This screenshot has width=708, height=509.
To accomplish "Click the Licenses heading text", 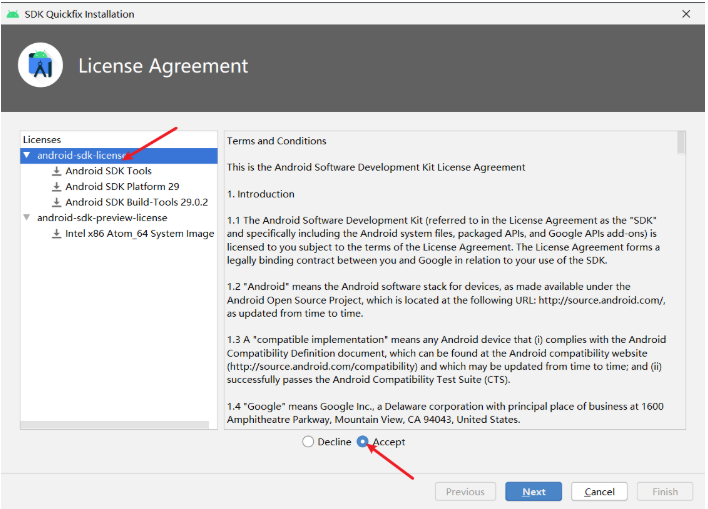I will pyautogui.click(x=42, y=140).
